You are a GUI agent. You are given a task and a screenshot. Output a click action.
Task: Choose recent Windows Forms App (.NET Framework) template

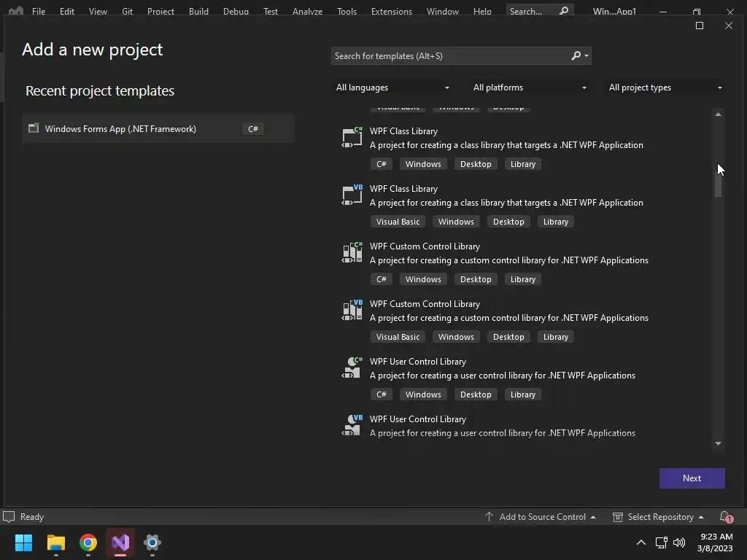pos(158,128)
